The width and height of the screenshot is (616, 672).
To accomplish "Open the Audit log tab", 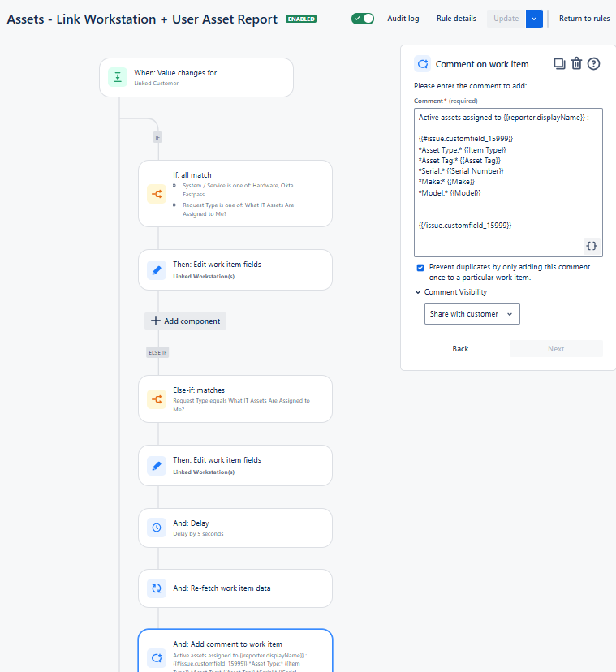I will [x=403, y=18].
